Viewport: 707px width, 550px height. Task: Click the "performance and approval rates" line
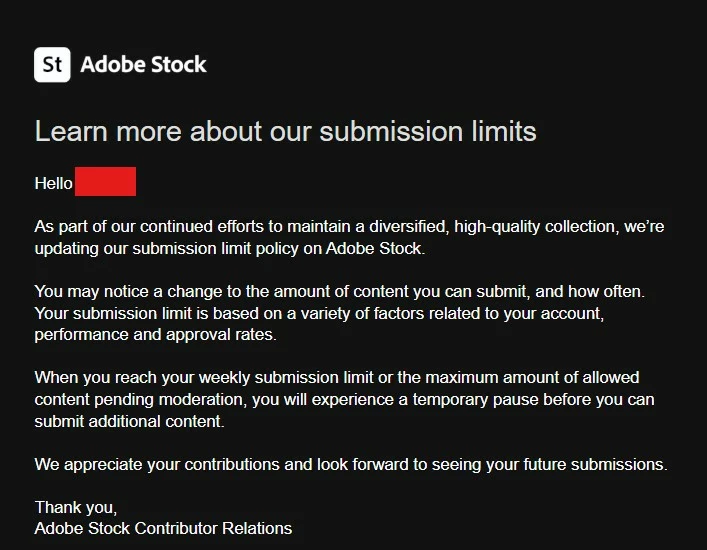tap(155, 334)
